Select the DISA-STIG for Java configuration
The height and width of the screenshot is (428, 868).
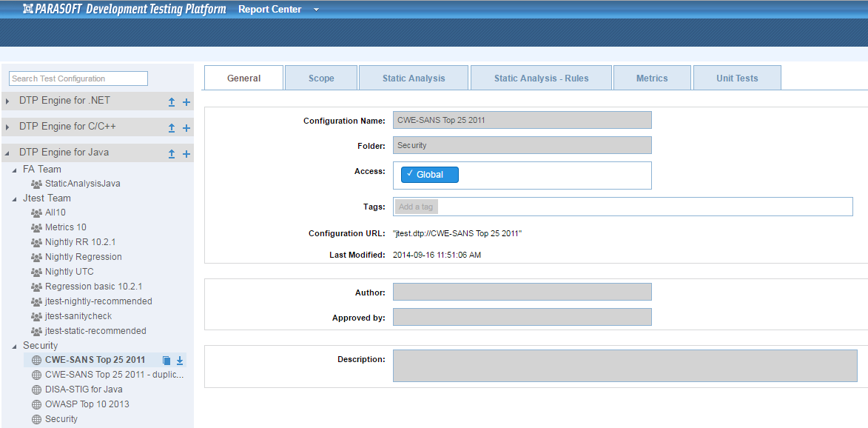click(x=84, y=389)
